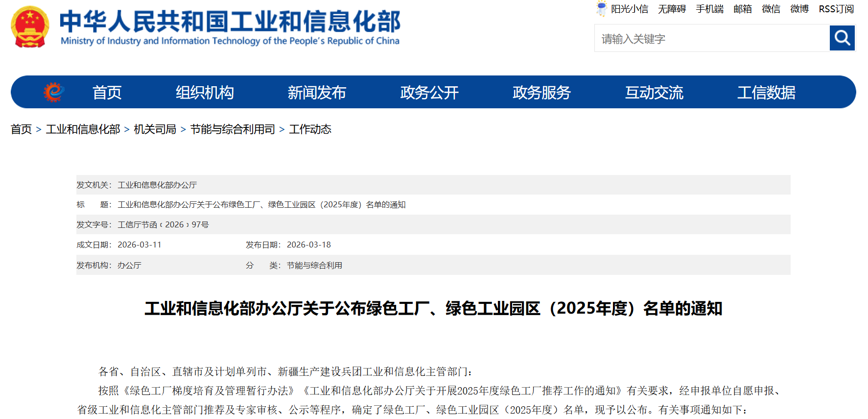The image size is (868, 419).
Task: Select 政务公开 in the navigation bar
Action: click(429, 92)
